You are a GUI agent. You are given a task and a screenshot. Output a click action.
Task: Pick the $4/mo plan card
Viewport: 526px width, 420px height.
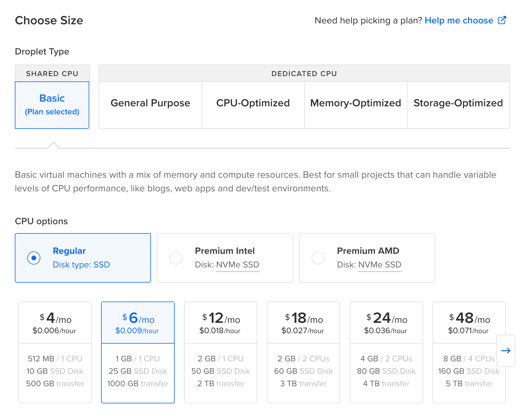(x=55, y=352)
